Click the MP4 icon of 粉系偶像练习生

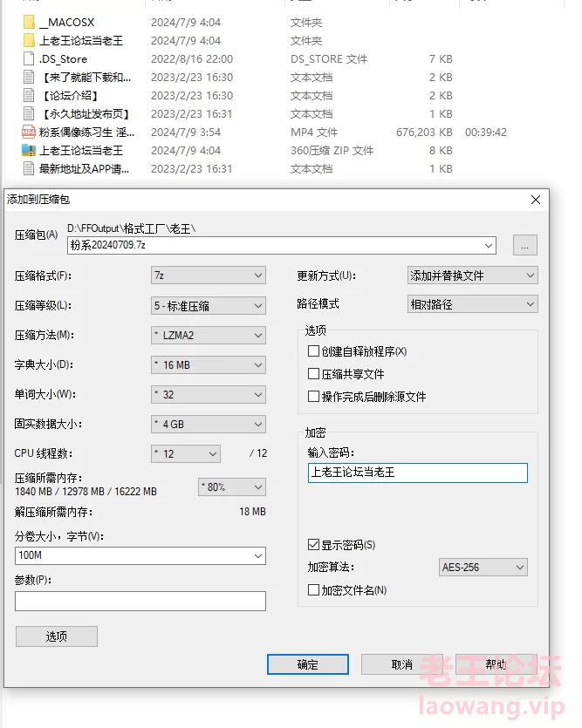click(29, 133)
